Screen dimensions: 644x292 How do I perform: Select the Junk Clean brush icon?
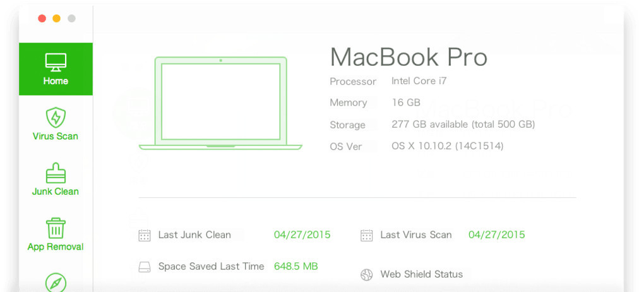click(x=56, y=173)
